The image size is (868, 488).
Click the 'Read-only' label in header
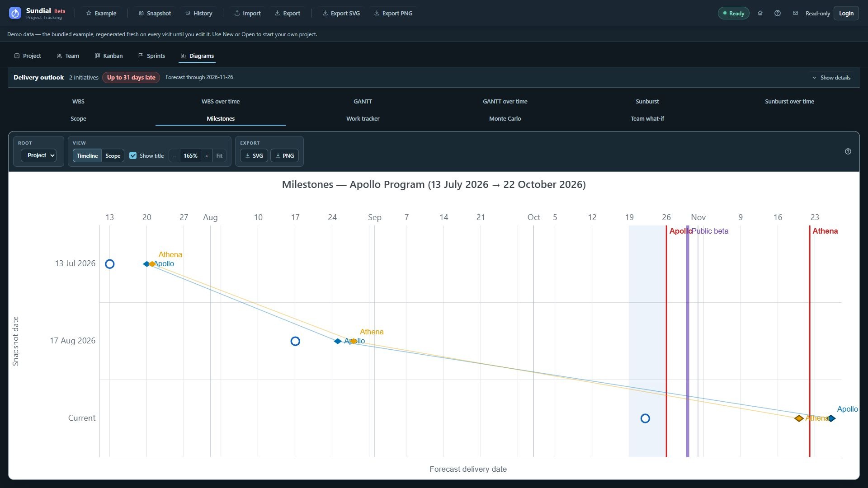[818, 14]
